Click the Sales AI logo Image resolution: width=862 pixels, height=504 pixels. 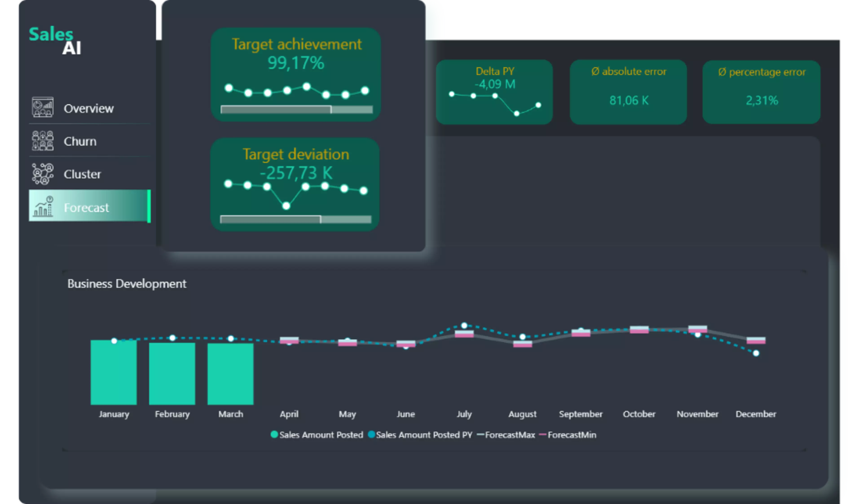tap(55, 41)
